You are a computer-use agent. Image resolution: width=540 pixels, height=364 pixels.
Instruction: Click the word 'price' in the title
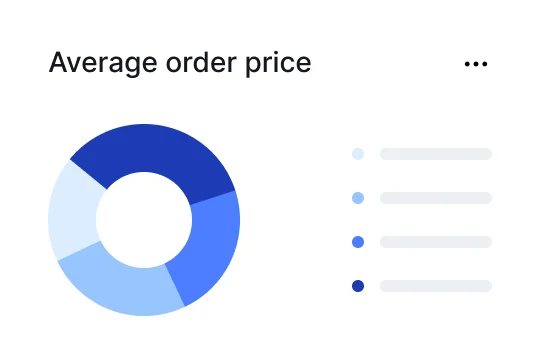278,64
